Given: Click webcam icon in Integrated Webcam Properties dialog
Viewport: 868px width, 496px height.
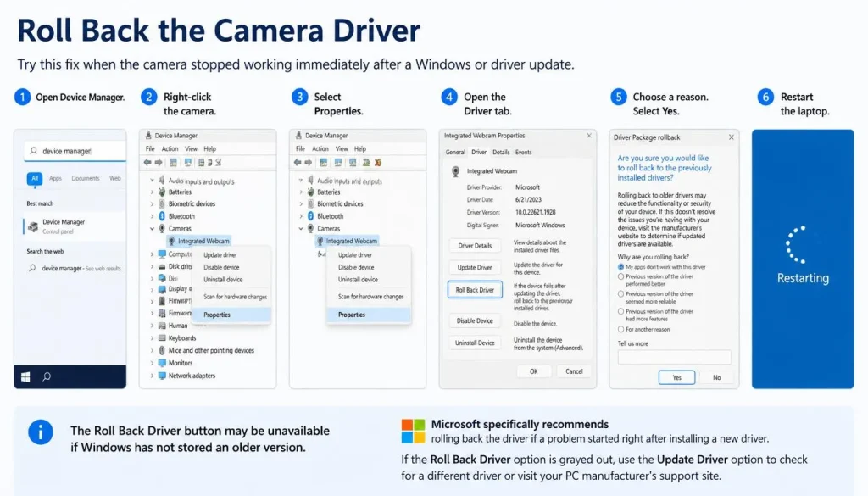Looking at the screenshot, I should pos(455,171).
